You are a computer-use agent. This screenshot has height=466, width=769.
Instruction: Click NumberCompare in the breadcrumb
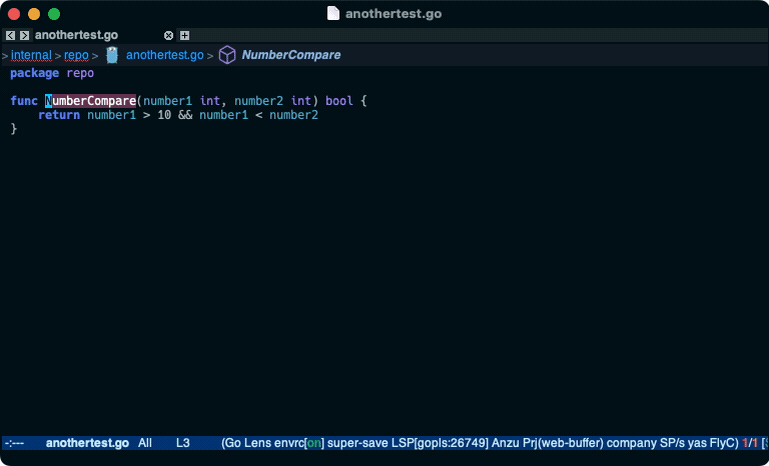(291, 55)
